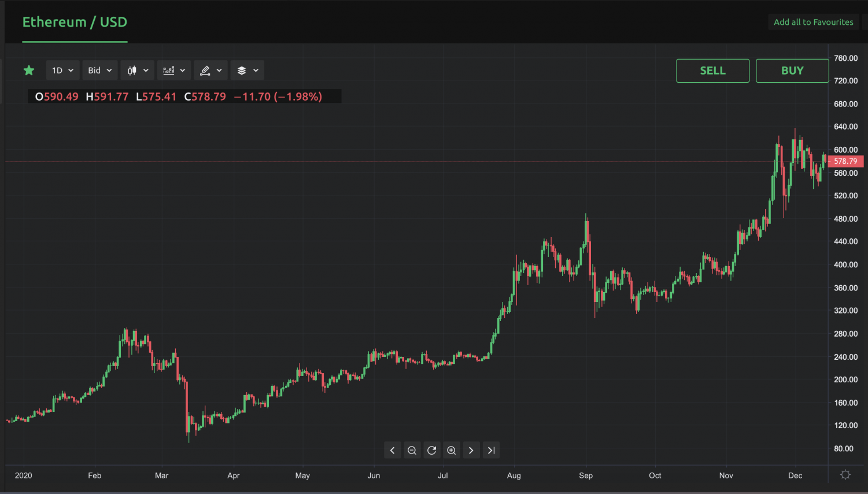Click the indicators icon
The height and width of the screenshot is (494, 868).
point(169,71)
